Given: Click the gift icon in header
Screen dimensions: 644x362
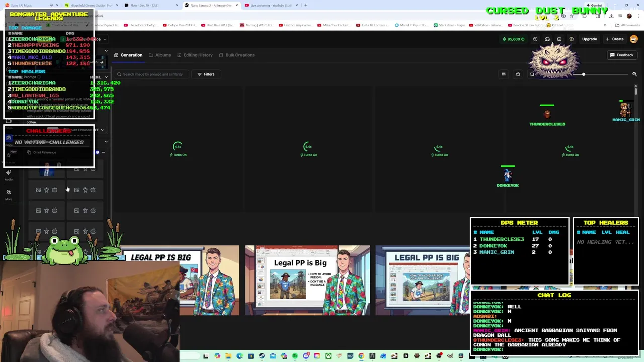Looking at the screenshot, I should (572, 39).
